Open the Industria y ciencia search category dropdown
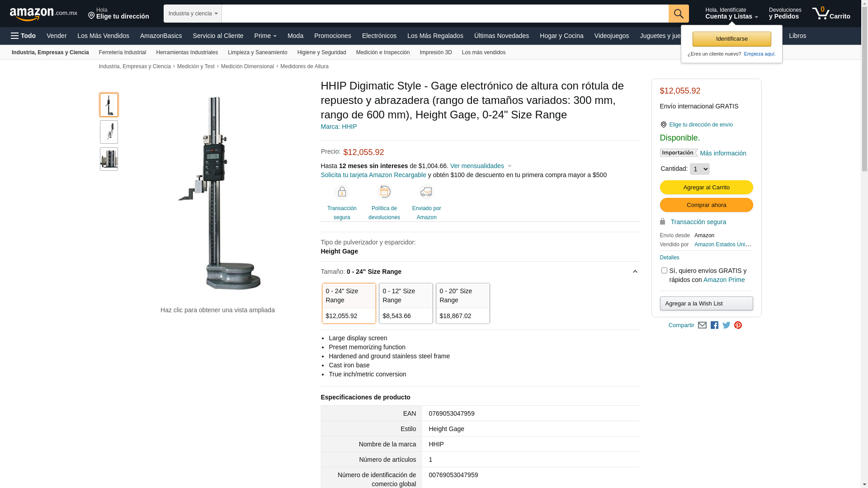 click(193, 14)
